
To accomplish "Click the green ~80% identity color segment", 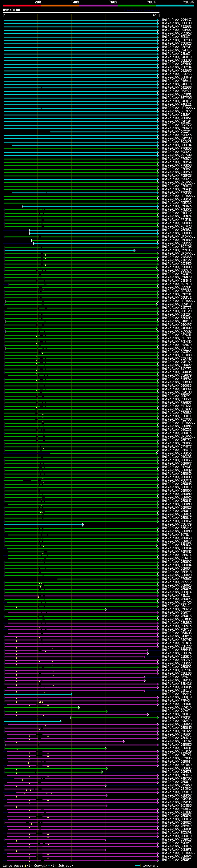I will click(x=137, y=6).
